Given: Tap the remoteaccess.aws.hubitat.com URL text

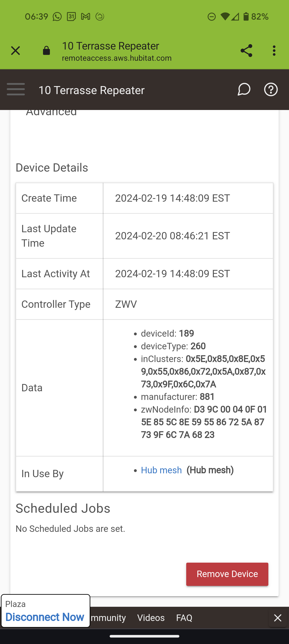Looking at the screenshot, I should (x=117, y=58).
